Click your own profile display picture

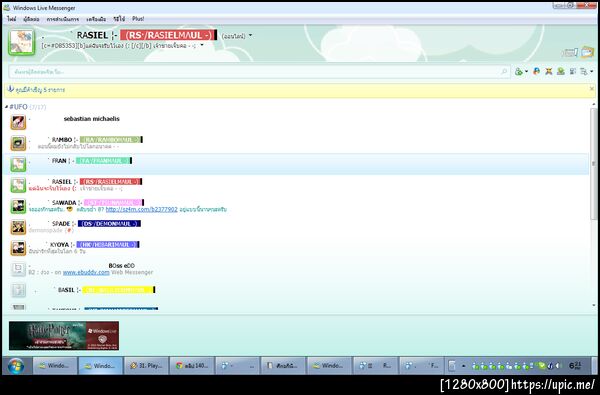pyautogui.click(x=22, y=42)
